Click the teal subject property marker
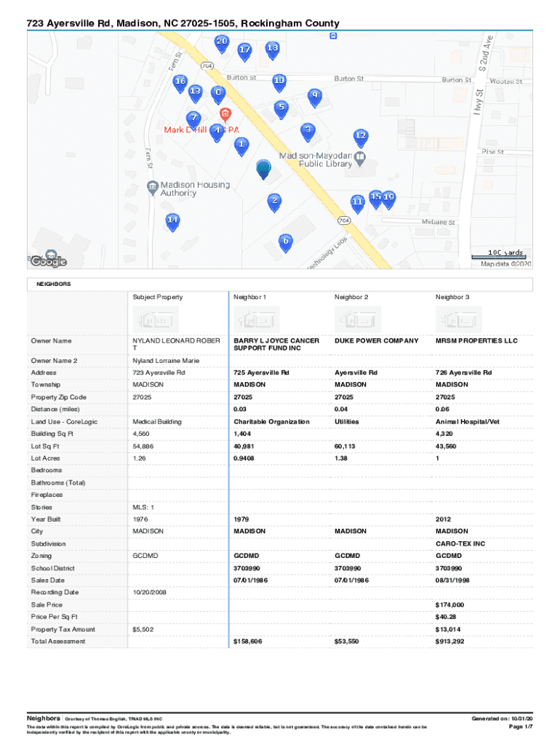The height and width of the screenshot is (745, 560). pos(264,170)
